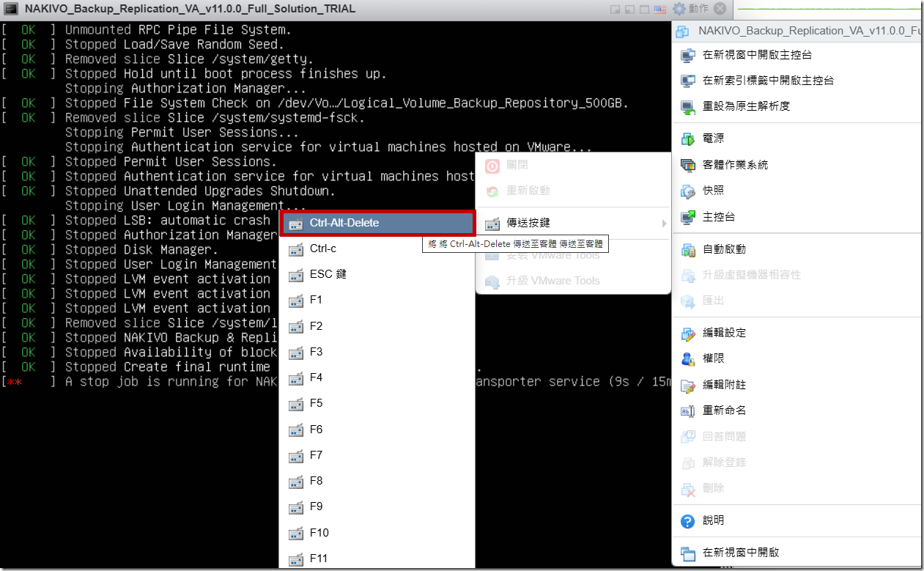Click greyed 升級虛擬機器相容性 item

point(796,275)
